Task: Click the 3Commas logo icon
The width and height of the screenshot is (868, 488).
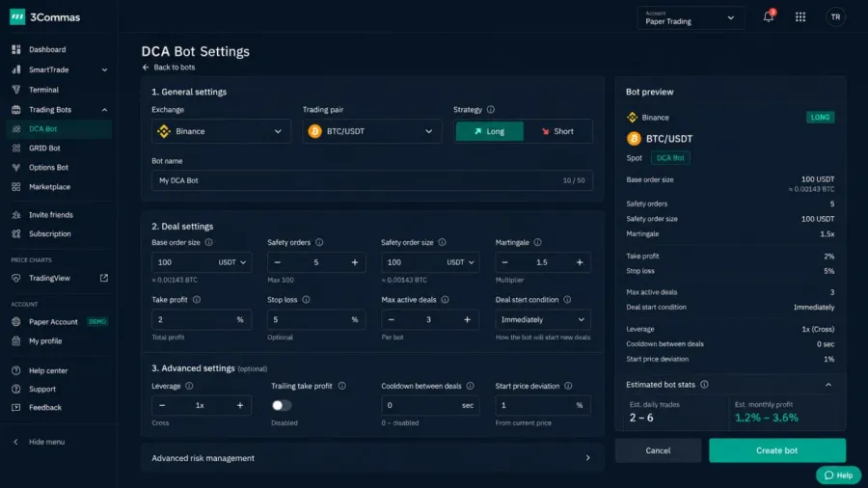Action: 17,17
